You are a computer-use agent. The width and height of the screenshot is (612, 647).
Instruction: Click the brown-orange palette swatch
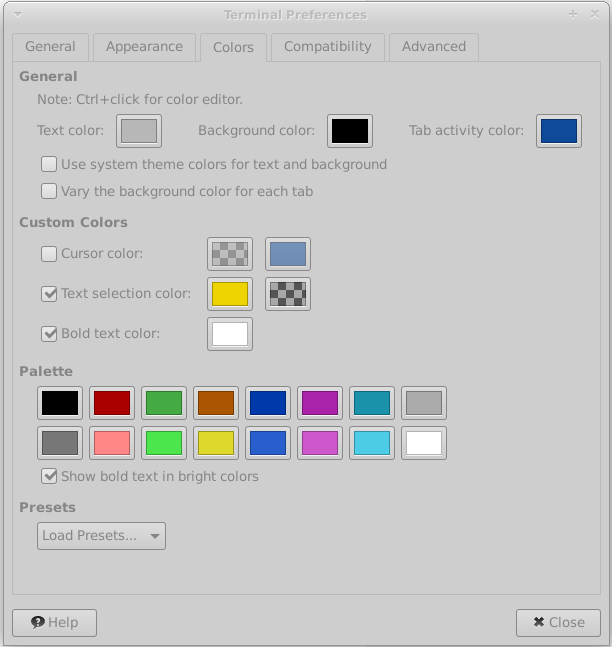[216, 403]
